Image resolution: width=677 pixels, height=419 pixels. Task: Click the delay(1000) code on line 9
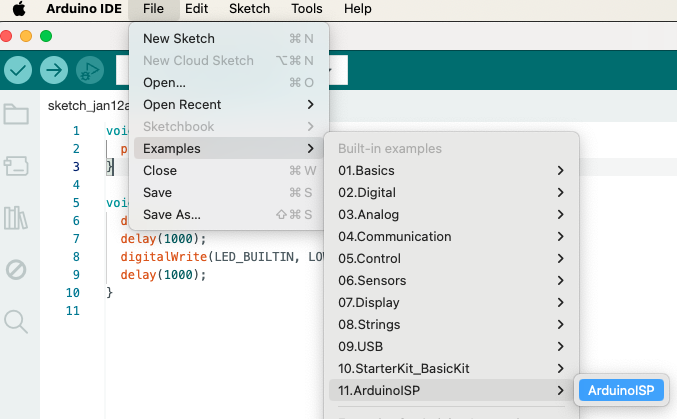163,275
